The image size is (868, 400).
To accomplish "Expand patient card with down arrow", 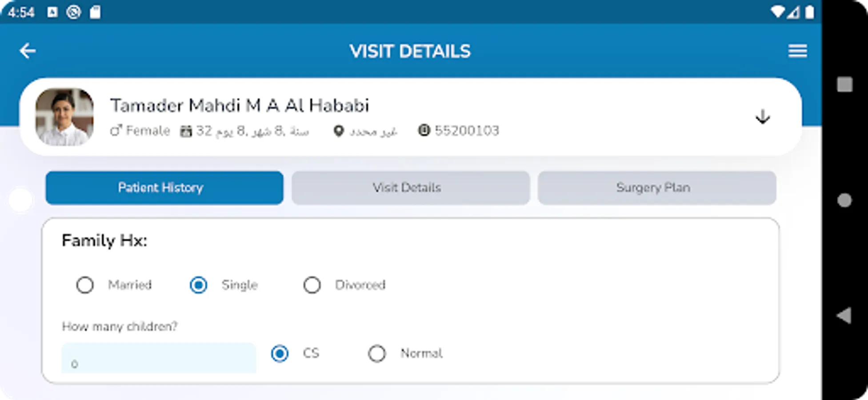I will 763,117.
